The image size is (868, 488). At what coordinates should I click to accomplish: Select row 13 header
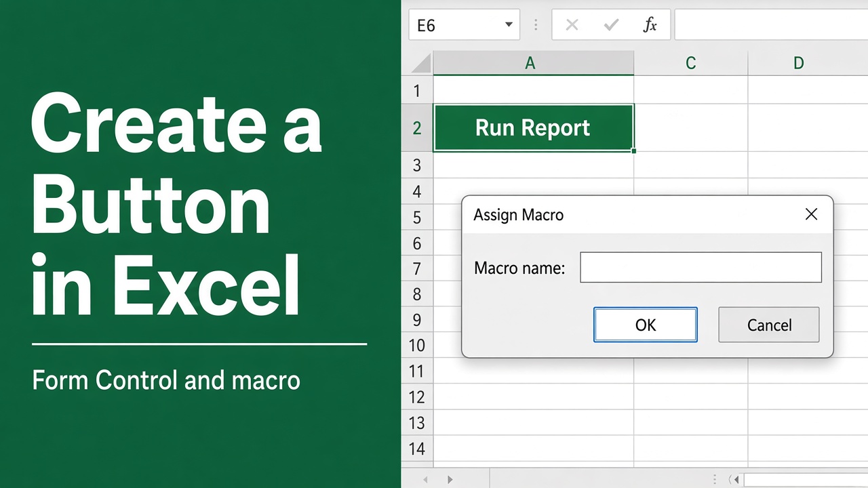(x=417, y=422)
